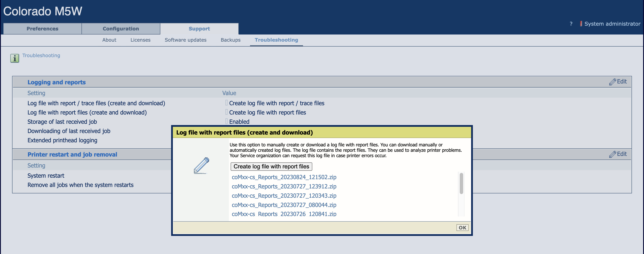Open the Software updates sub-tab

[x=186, y=40]
